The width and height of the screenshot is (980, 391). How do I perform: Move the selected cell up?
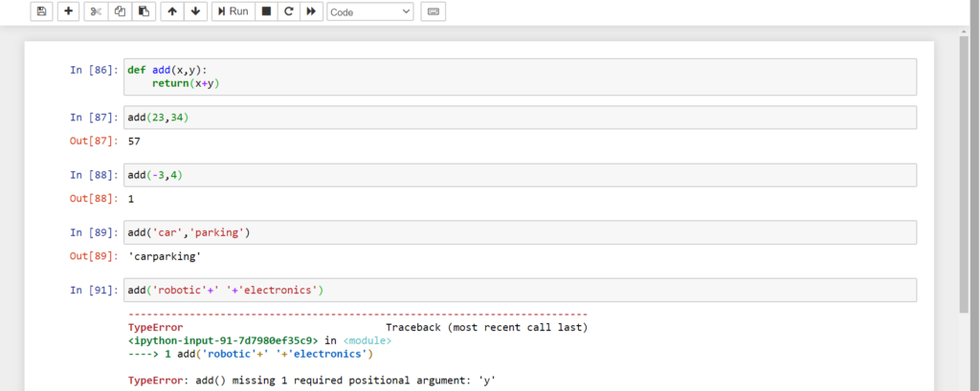coord(172,11)
